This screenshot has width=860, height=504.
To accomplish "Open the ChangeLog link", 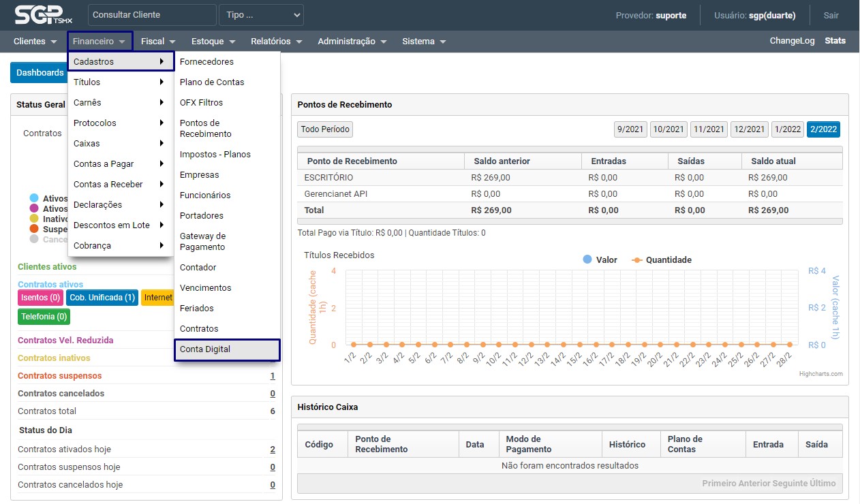I will (792, 41).
